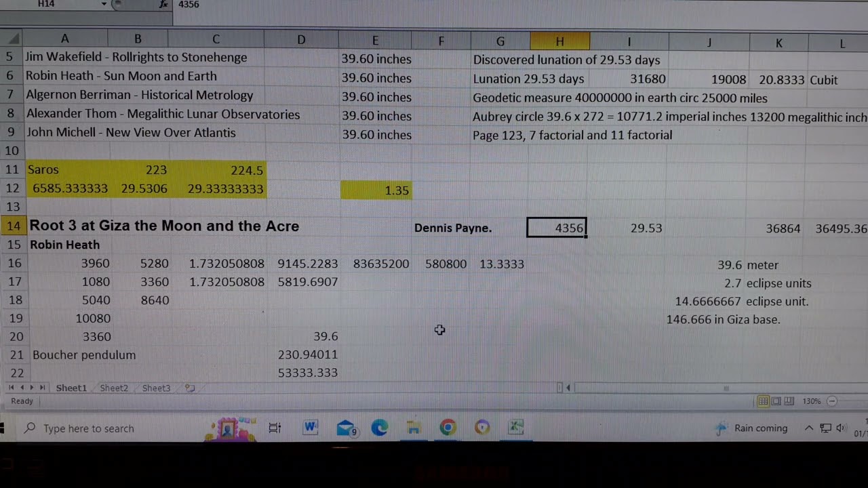The width and height of the screenshot is (868, 488).
Task: Open the Mail app on the taskbar
Action: (x=346, y=428)
